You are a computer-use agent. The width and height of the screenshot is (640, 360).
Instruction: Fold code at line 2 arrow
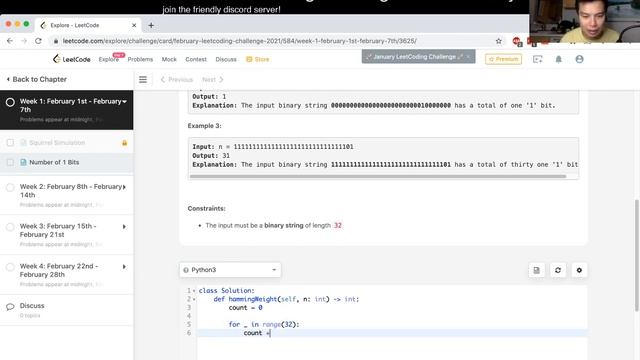(194, 300)
